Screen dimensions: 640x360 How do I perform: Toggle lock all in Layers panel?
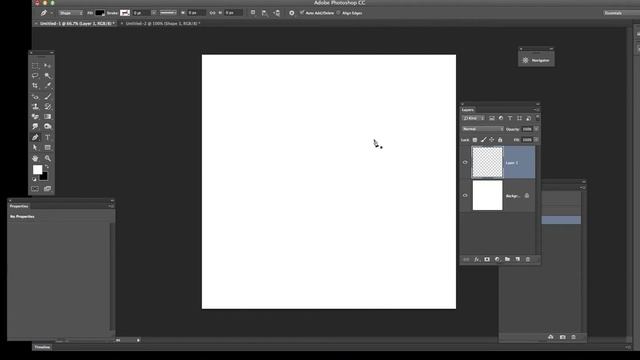click(500, 140)
